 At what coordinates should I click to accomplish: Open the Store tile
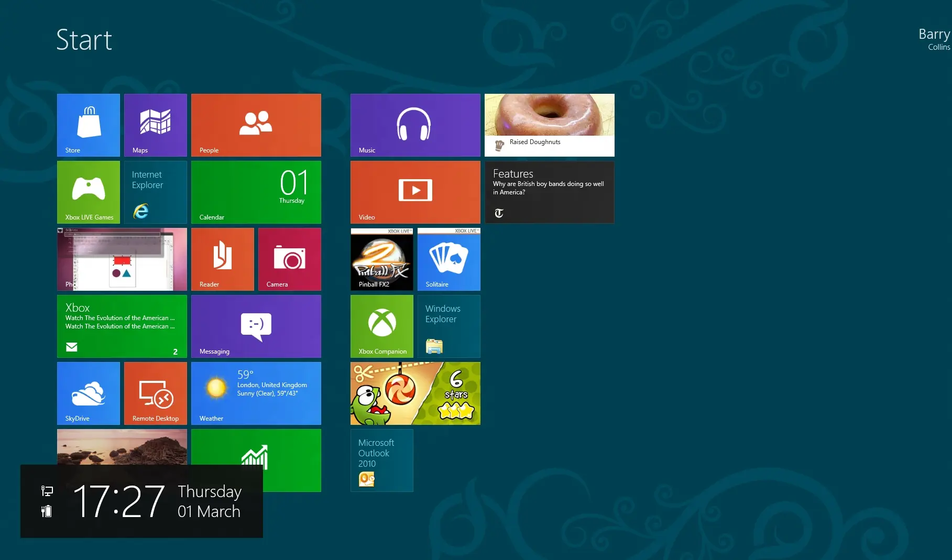89,125
